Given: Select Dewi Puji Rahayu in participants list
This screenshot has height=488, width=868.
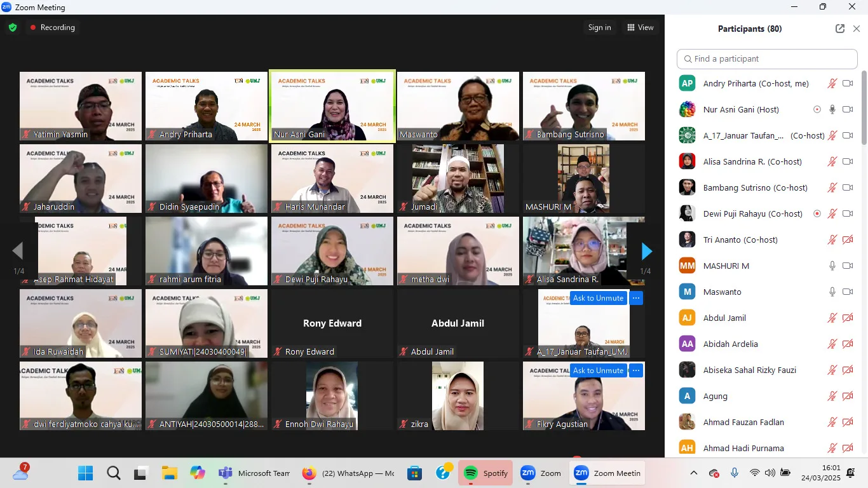Looking at the screenshot, I should (x=752, y=213).
